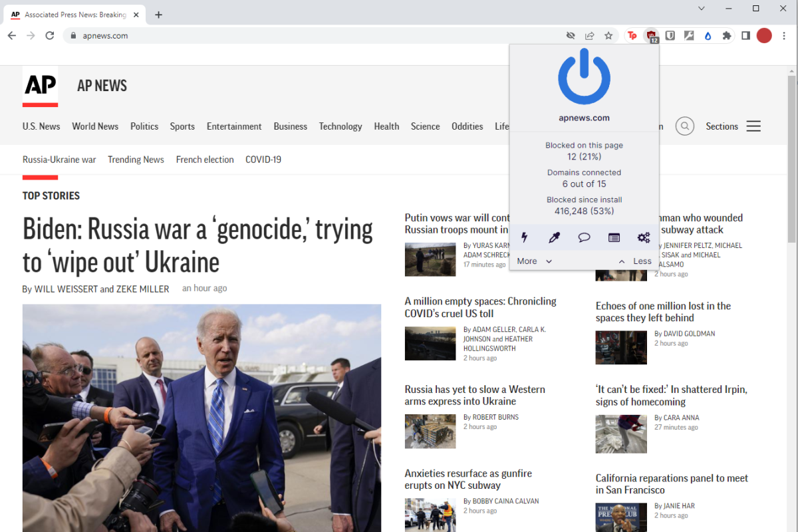Image resolution: width=798 pixels, height=532 pixels.
Task: Click thumbnail for Western arms express story
Action: pyautogui.click(x=430, y=431)
